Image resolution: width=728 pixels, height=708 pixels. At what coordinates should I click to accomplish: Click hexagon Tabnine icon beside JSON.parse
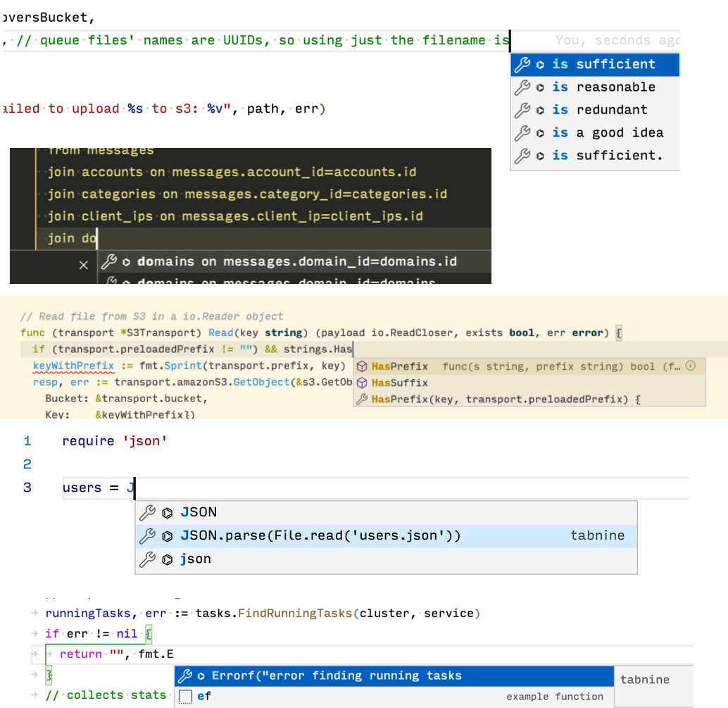point(167,537)
